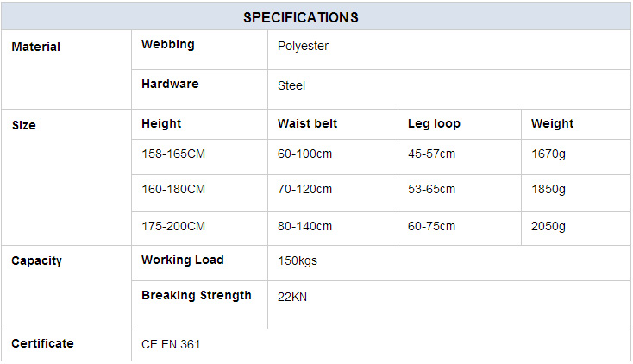
Task: Select the Material row label
Action: [36, 47]
